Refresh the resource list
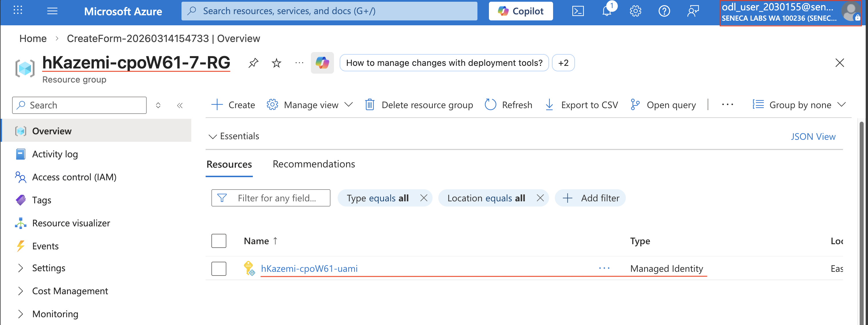This screenshot has height=325, width=868. tap(508, 105)
